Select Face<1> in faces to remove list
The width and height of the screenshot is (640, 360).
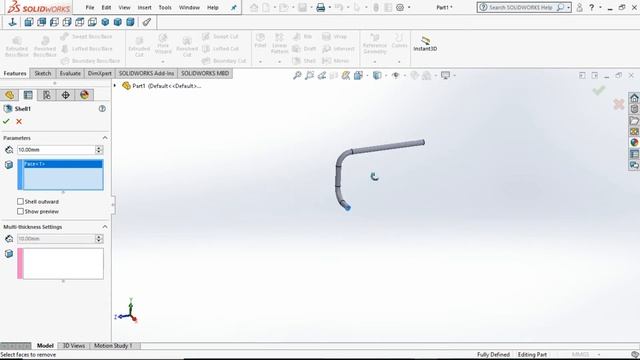pyautogui.click(x=63, y=164)
